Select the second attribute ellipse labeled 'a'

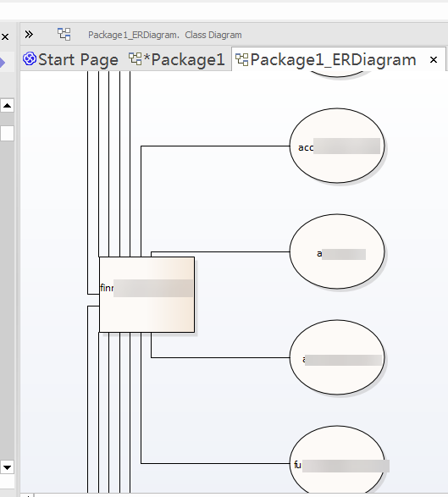pyautogui.click(x=337, y=251)
